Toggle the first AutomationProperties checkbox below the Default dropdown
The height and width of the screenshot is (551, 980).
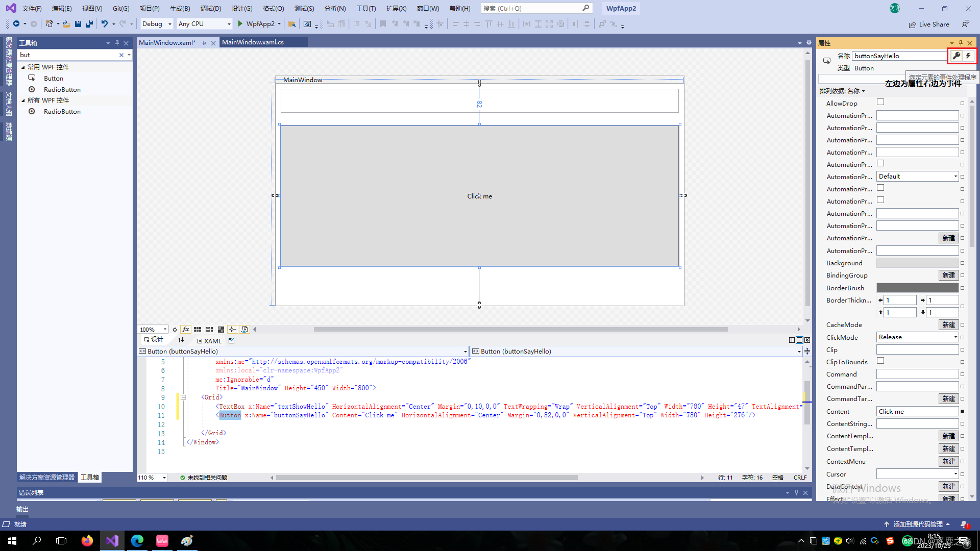880,188
